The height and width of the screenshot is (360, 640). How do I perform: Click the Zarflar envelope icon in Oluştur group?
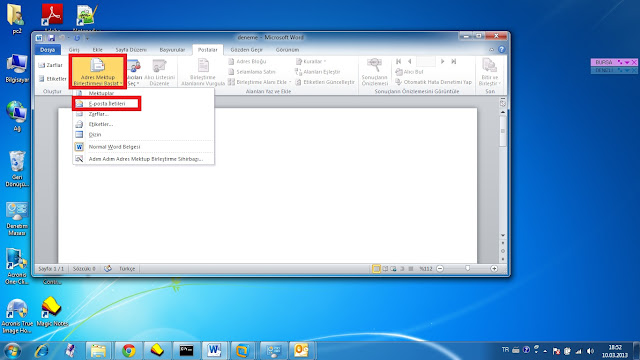pos(42,65)
